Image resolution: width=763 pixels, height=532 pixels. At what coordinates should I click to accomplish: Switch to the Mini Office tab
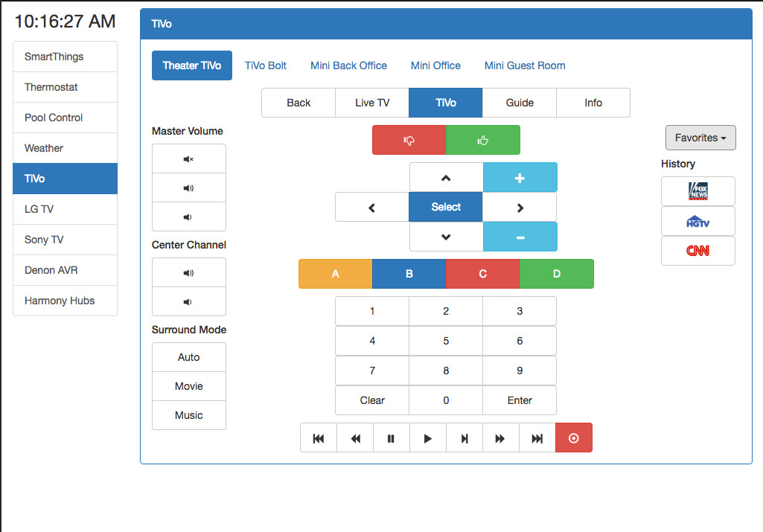coord(435,65)
